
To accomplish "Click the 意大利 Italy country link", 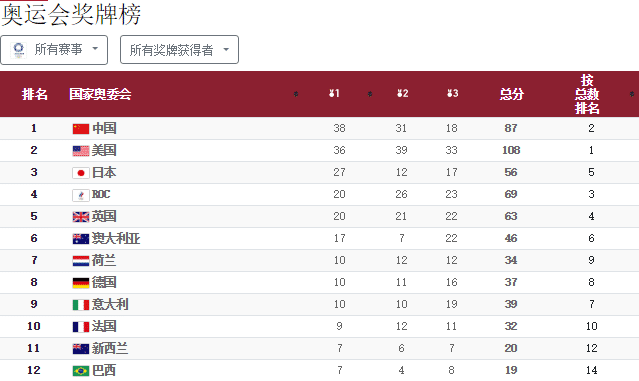I will (x=110, y=304).
